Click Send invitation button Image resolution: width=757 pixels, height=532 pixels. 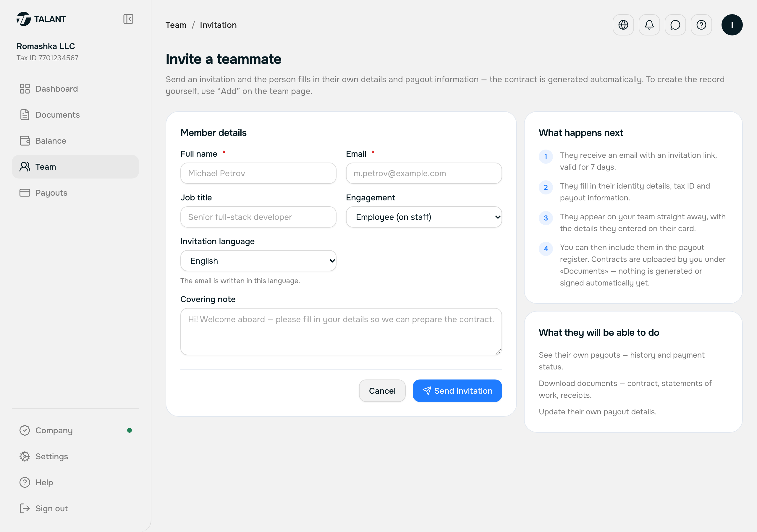pos(457,391)
